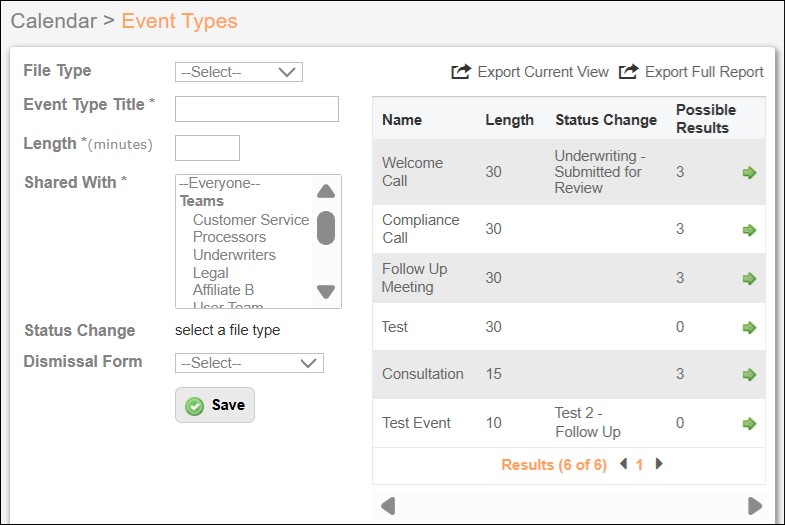Click the Follow Up Meeting name cell
The image size is (785, 525).
click(414, 278)
